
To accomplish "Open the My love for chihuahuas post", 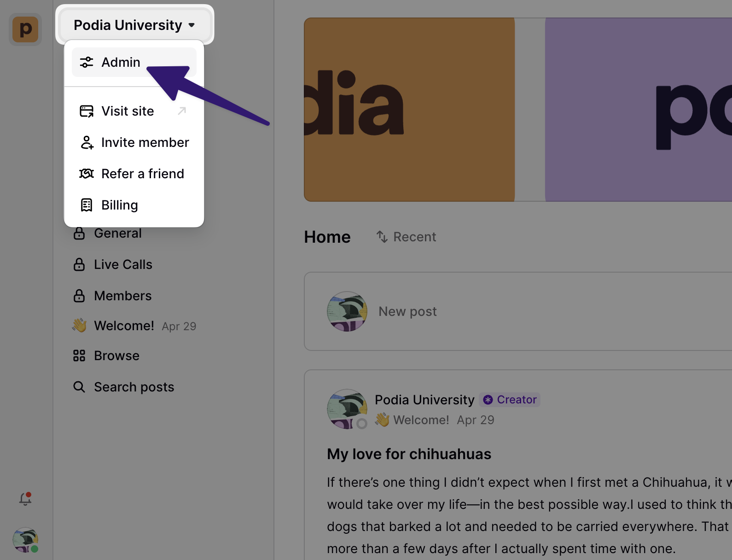I will click(x=409, y=454).
